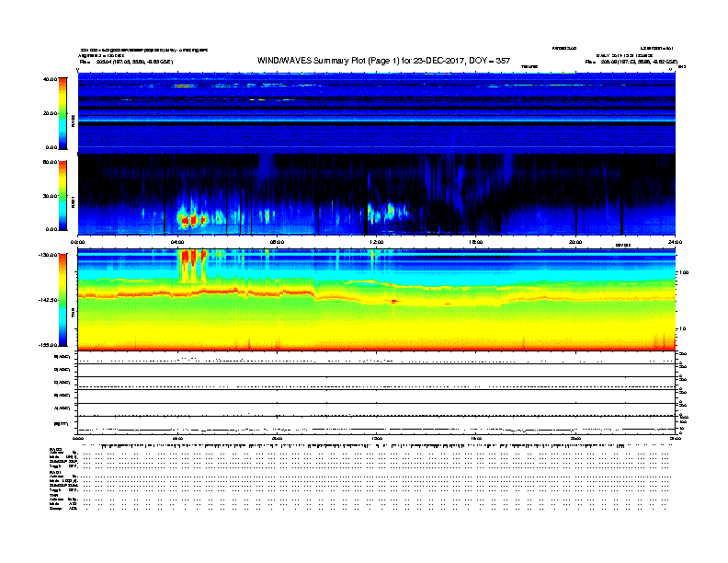The width and height of the screenshot is (728, 563).
Task: Select the 30.00 tick on RAD1 color scale
Action: (x=50, y=196)
